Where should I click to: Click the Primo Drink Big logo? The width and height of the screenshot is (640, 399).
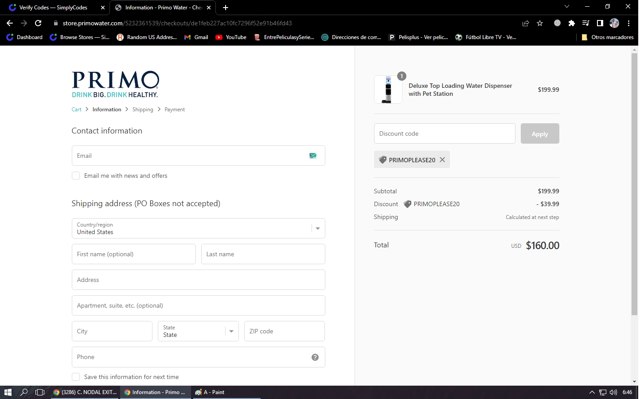[x=116, y=84]
